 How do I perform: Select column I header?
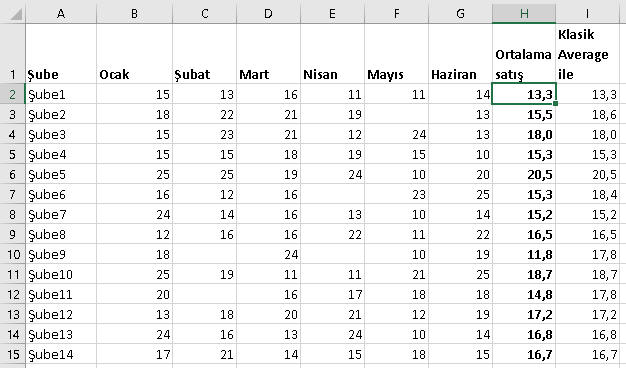590,14
